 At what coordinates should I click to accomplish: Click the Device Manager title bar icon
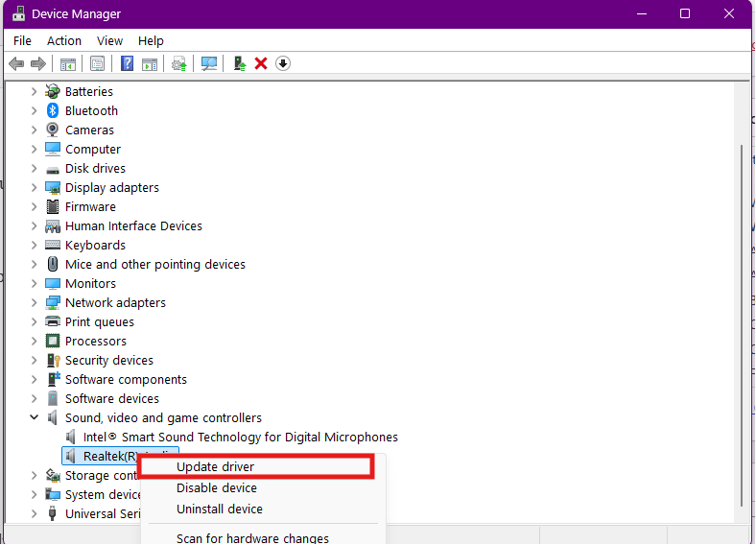tap(19, 14)
